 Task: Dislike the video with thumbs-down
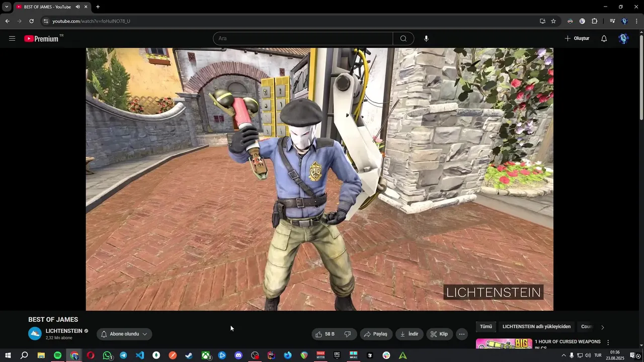point(348,334)
